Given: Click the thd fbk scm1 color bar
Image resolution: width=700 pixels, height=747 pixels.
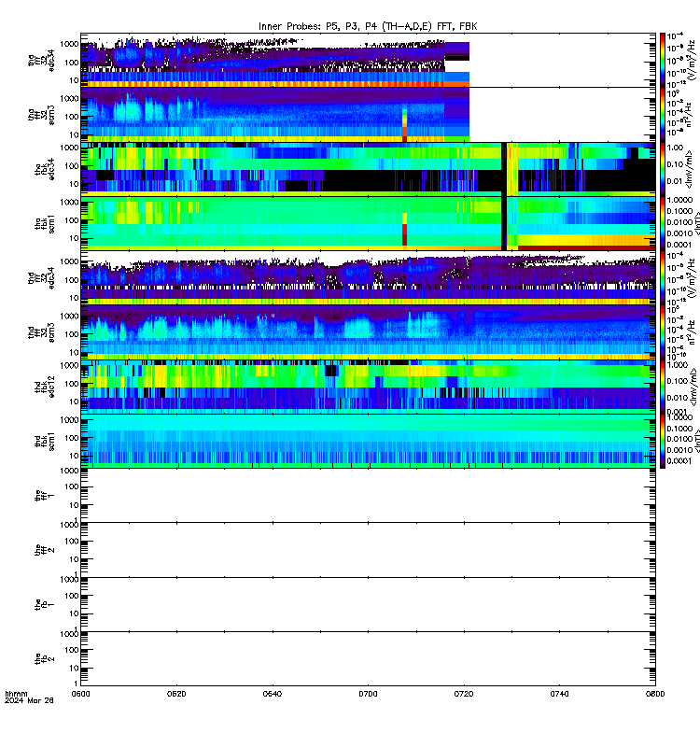Looking at the screenshot, I should coord(663,441).
